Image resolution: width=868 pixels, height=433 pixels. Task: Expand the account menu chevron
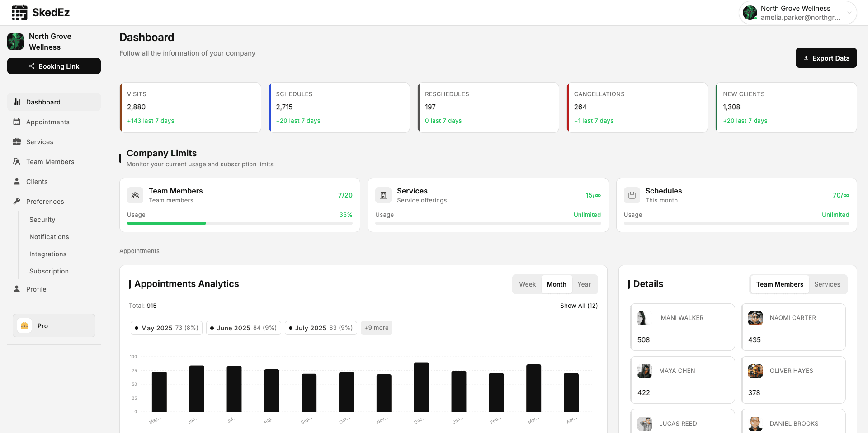pos(849,13)
